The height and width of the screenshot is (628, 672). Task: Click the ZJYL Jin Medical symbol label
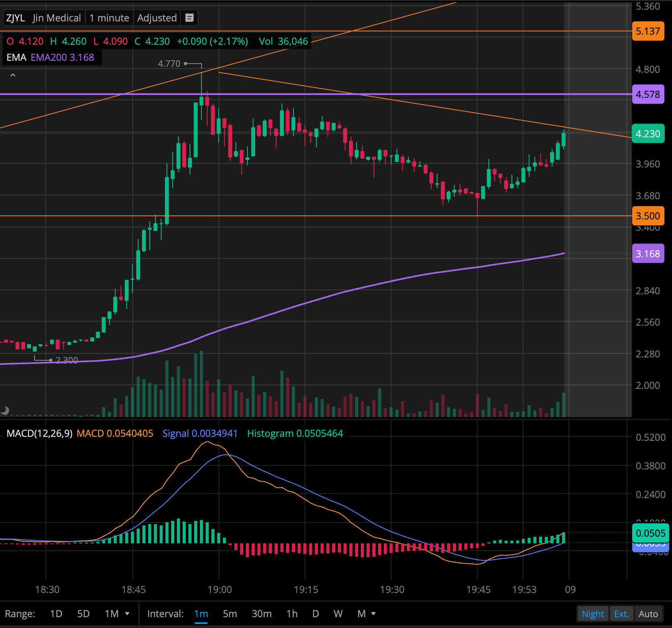click(43, 18)
